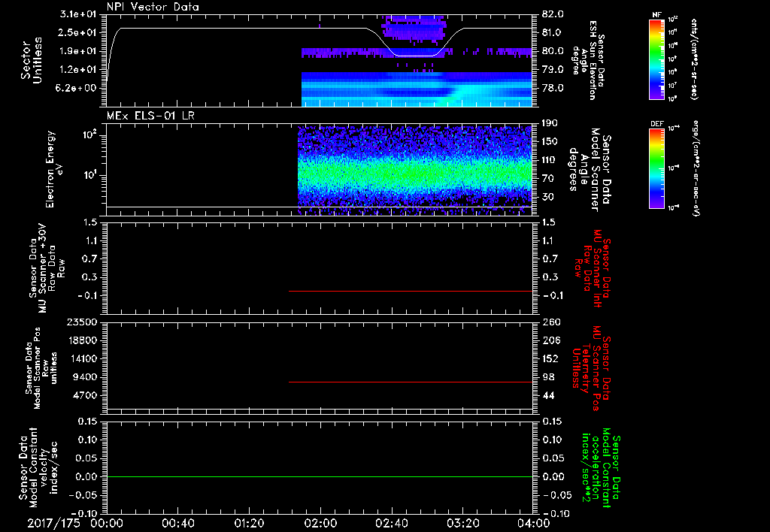
Task: Click the 'Sector Unitless' axis title
Action: (32, 60)
